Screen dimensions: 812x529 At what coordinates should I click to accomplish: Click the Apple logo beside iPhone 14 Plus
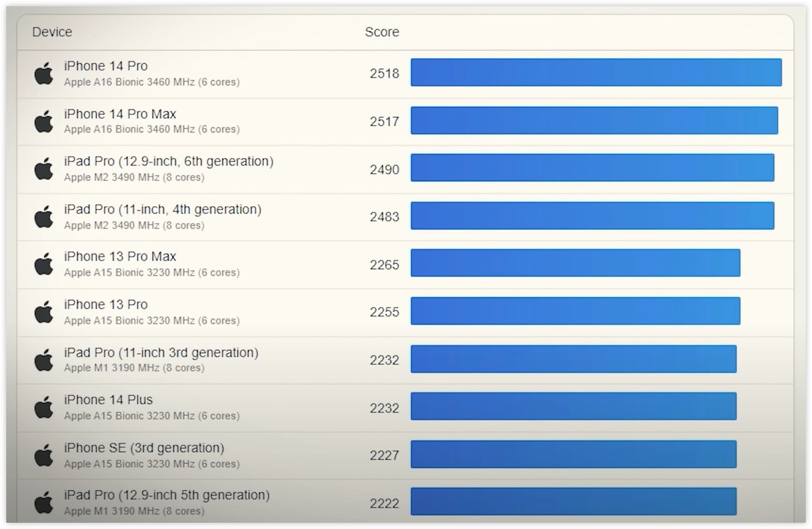click(x=44, y=407)
